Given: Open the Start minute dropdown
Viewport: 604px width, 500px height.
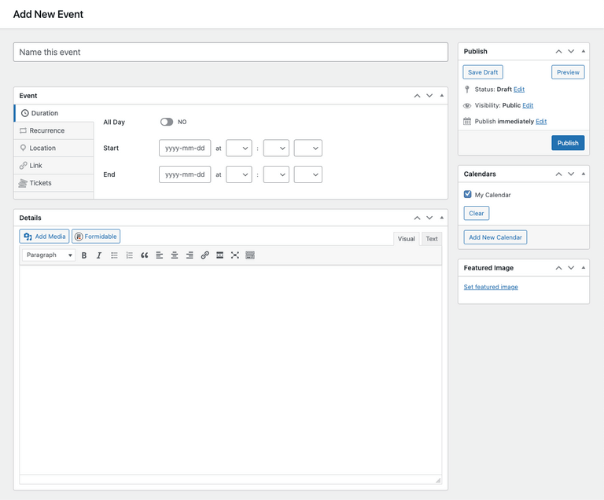Looking at the screenshot, I should pos(276,148).
